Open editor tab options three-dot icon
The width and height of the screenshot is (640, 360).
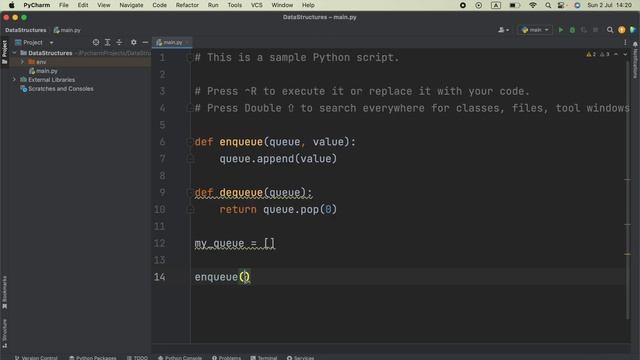pyautogui.click(x=625, y=42)
